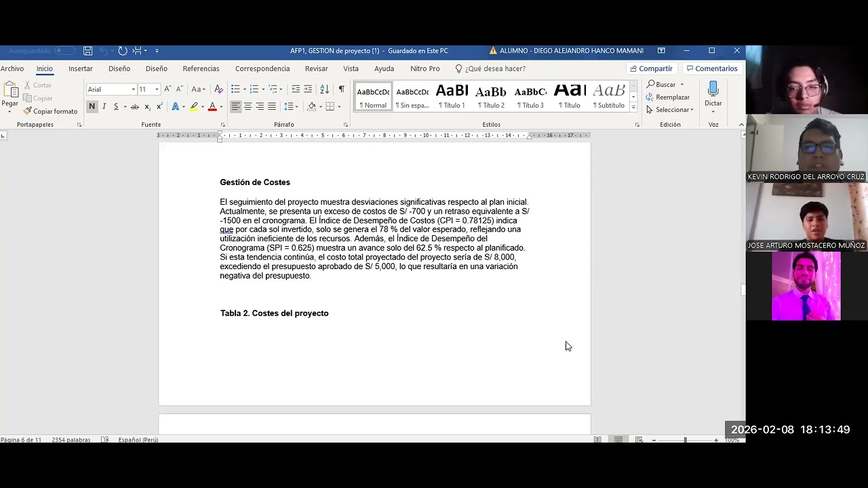Align text left
Image resolution: width=868 pixels, height=488 pixels.
235,106
